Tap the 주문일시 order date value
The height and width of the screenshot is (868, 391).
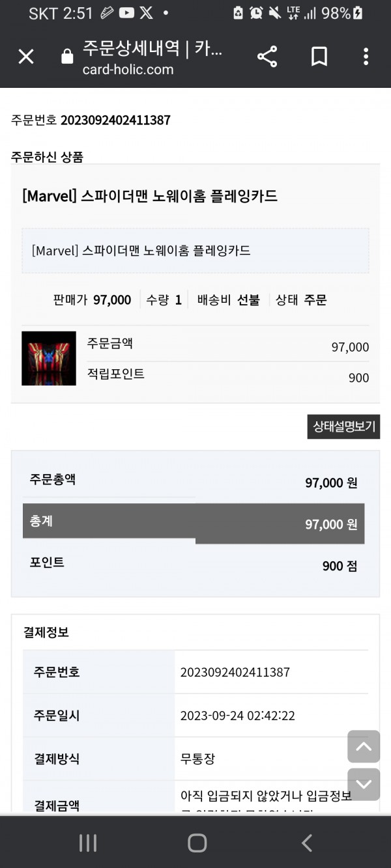click(237, 716)
